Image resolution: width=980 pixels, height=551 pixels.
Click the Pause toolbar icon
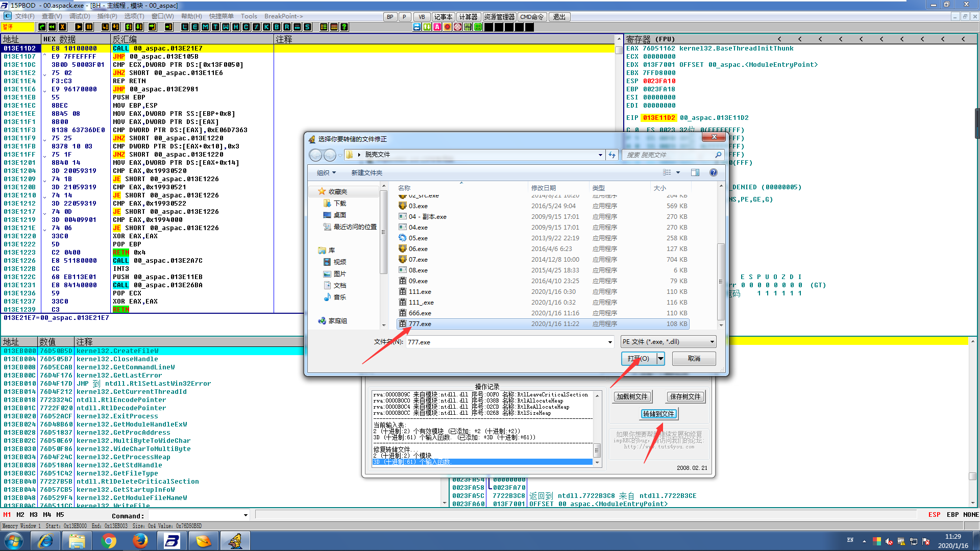[x=89, y=27]
